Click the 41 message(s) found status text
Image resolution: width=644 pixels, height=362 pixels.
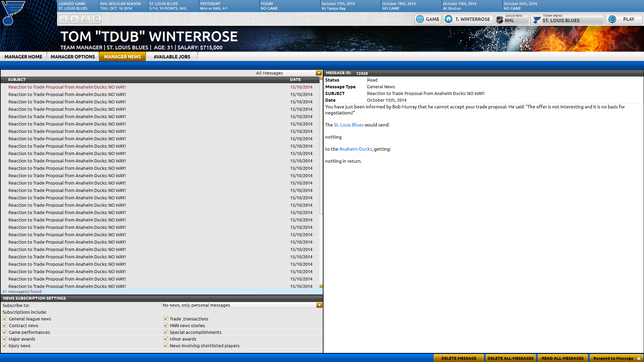pyautogui.click(x=22, y=292)
